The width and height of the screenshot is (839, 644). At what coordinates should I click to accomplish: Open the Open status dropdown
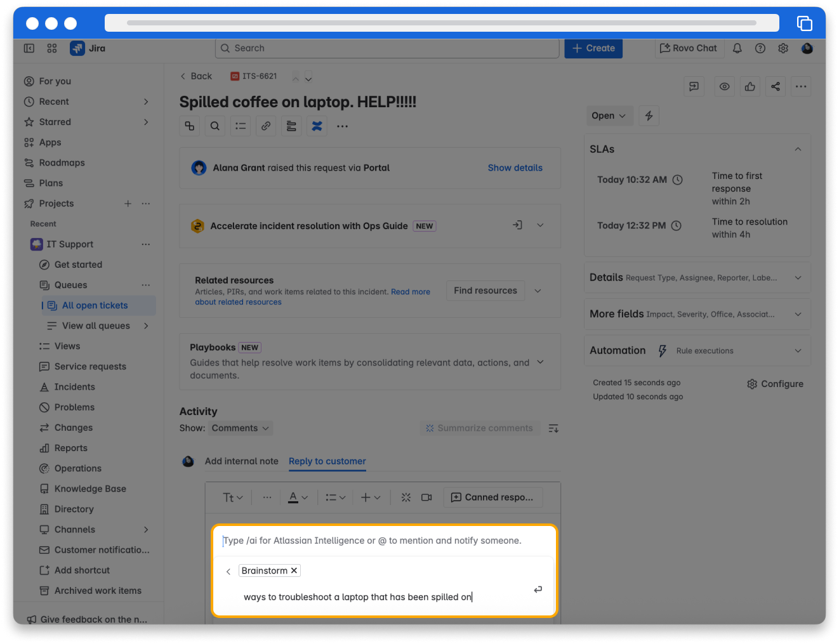coord(609,115)
